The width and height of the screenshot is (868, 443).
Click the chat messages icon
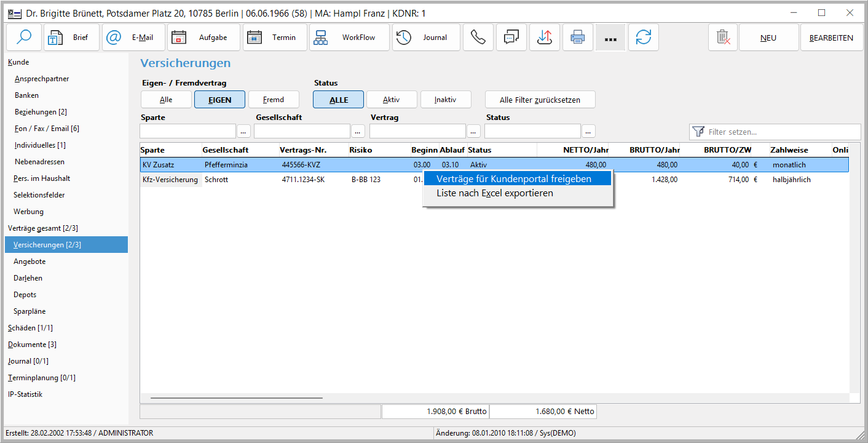click(511, 38)
